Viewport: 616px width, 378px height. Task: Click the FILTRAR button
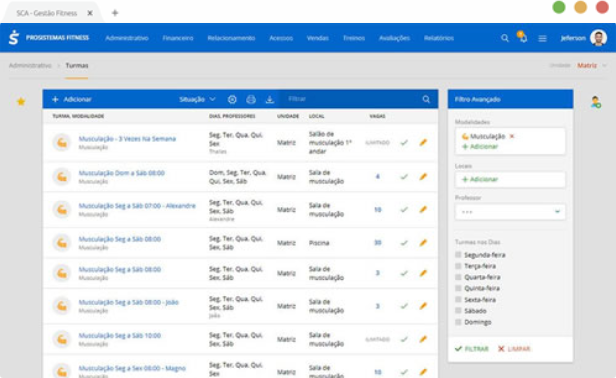click(471, 349)
